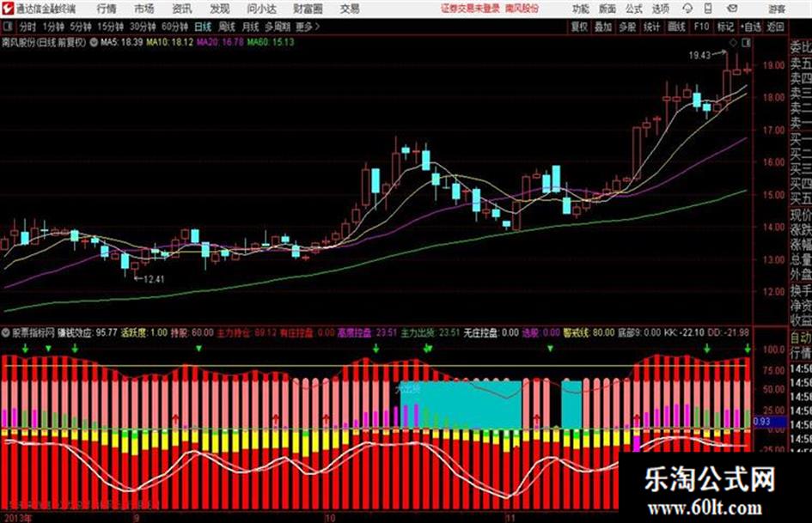The image size is (812, 523).
Task: Toggle the side panel icon at chart top-right
Action: (746, 44)
